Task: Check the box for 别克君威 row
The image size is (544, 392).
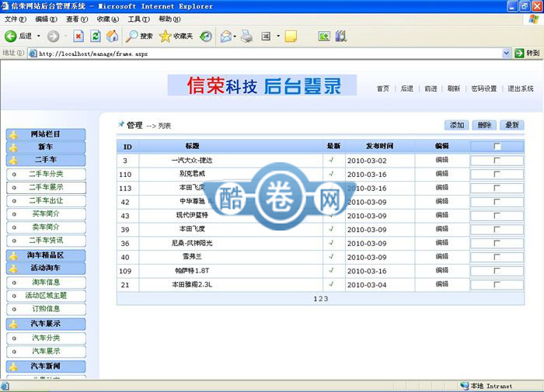Action: [x=497, y=174]
